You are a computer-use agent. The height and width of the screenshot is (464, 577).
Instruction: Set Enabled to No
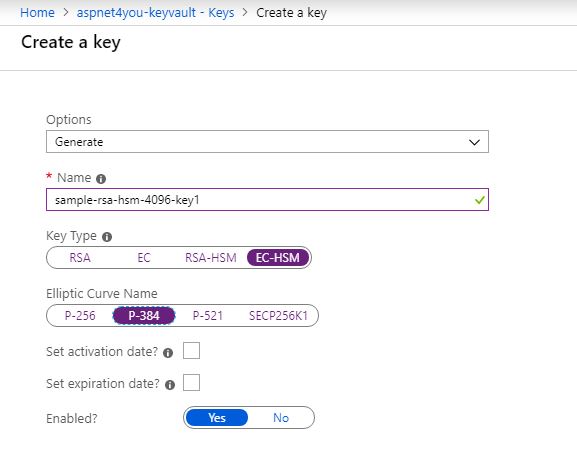(281, 418)
